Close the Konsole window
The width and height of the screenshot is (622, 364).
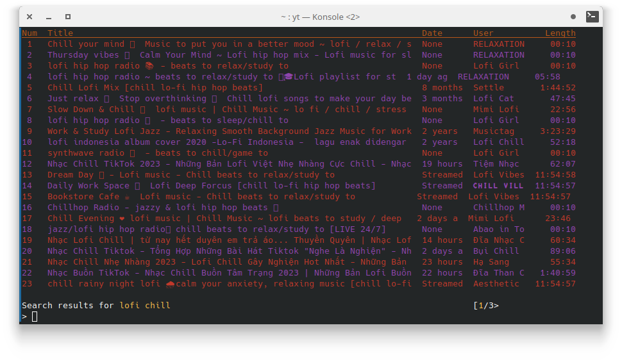click(x=29, y=17)
